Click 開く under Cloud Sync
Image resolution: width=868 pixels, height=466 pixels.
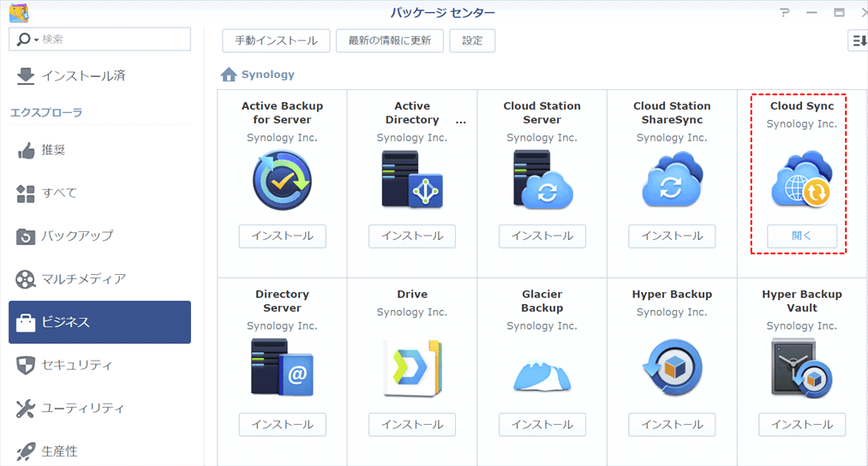pyautogui.click(x=802, y=236)
